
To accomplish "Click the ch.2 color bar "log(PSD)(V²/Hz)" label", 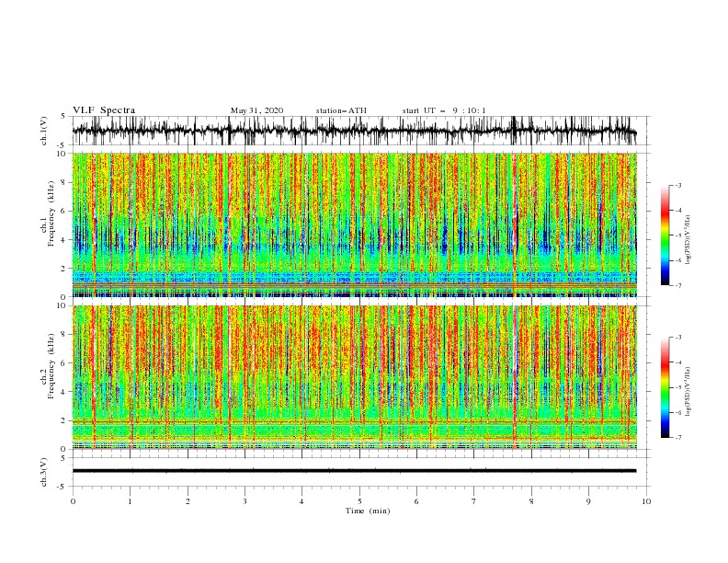I will coord(688,392).
